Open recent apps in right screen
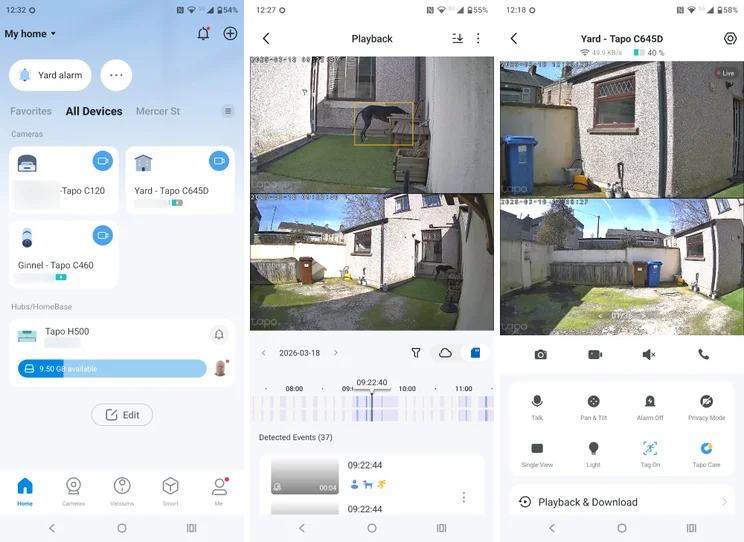Viewport: 744px width, 542px height. 691,528
